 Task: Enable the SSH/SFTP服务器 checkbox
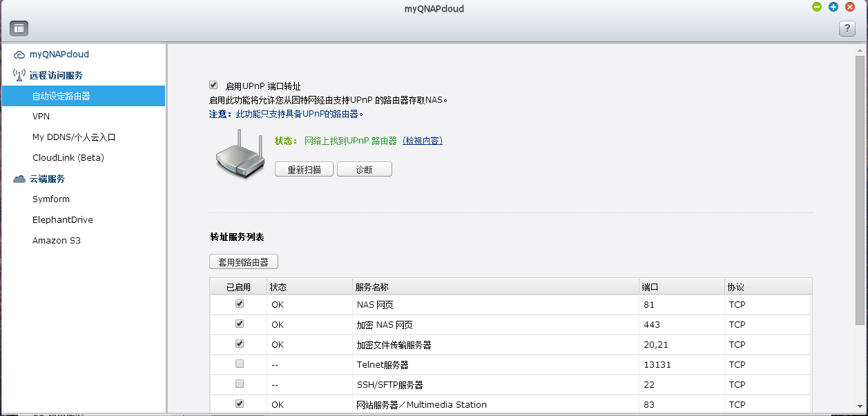(240, 384)
